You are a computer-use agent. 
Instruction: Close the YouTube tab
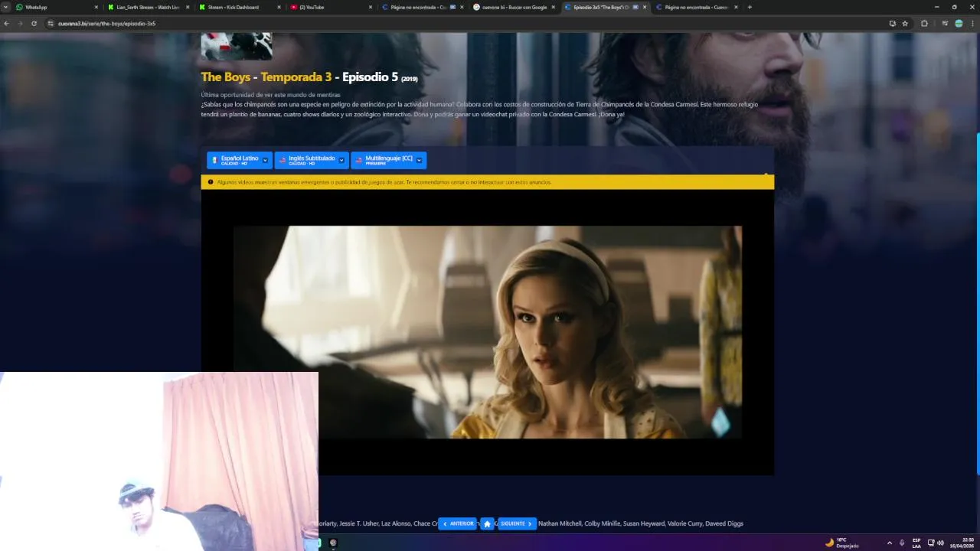tap(370, 7)
